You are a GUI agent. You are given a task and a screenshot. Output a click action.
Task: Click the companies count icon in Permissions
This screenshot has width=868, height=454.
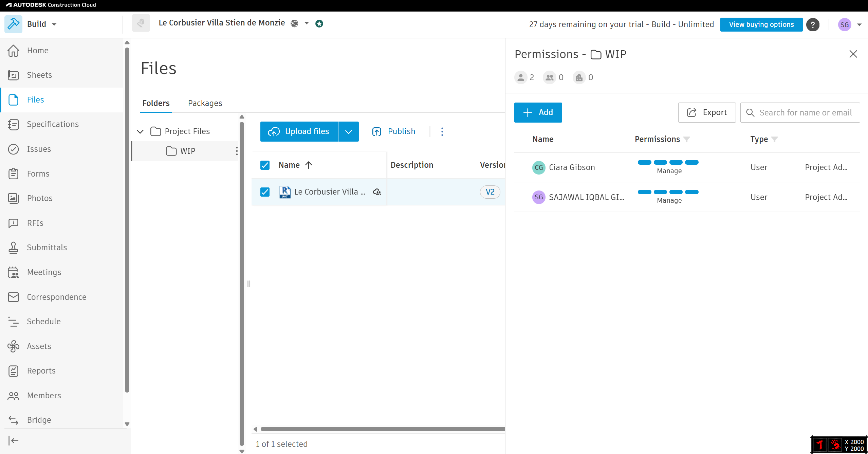(579, 78)
